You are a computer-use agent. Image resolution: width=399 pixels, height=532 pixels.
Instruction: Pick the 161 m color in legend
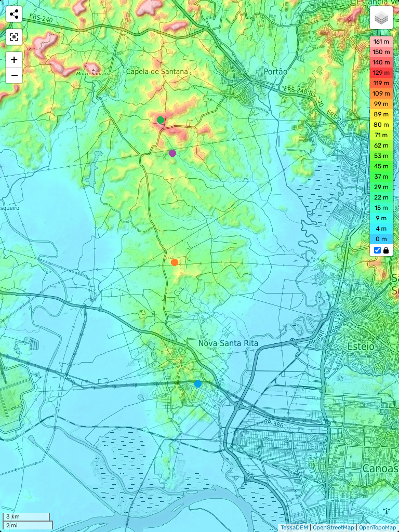[381, 42]
